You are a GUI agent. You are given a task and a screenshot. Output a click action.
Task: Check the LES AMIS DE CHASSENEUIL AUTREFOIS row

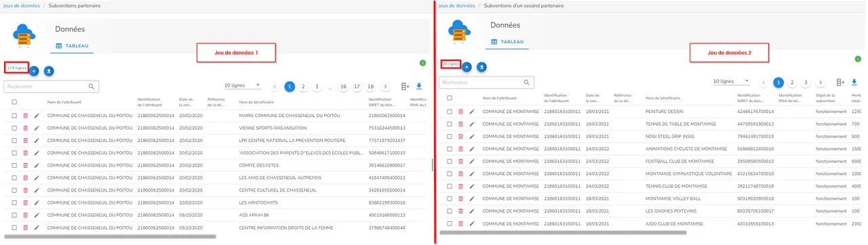14,178
